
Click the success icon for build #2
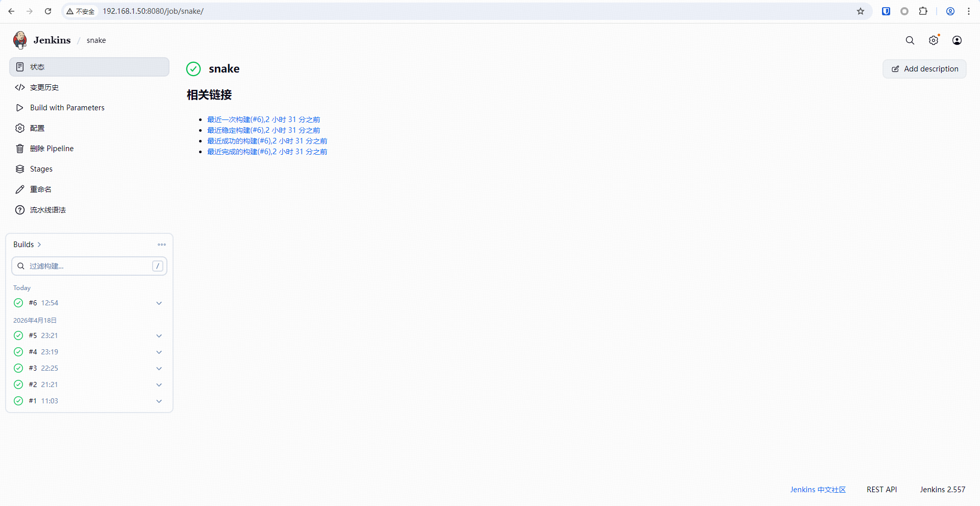(18, 384)
